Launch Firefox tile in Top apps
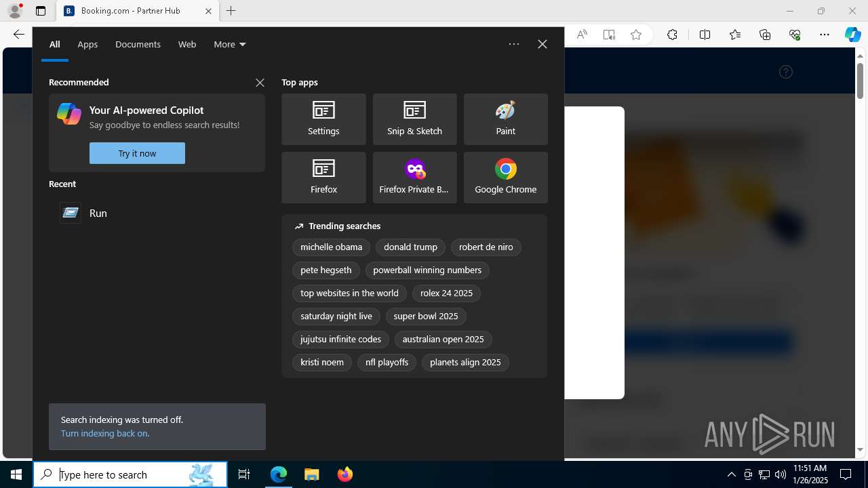This screenshot has height=488, width=868. point(323,178)
